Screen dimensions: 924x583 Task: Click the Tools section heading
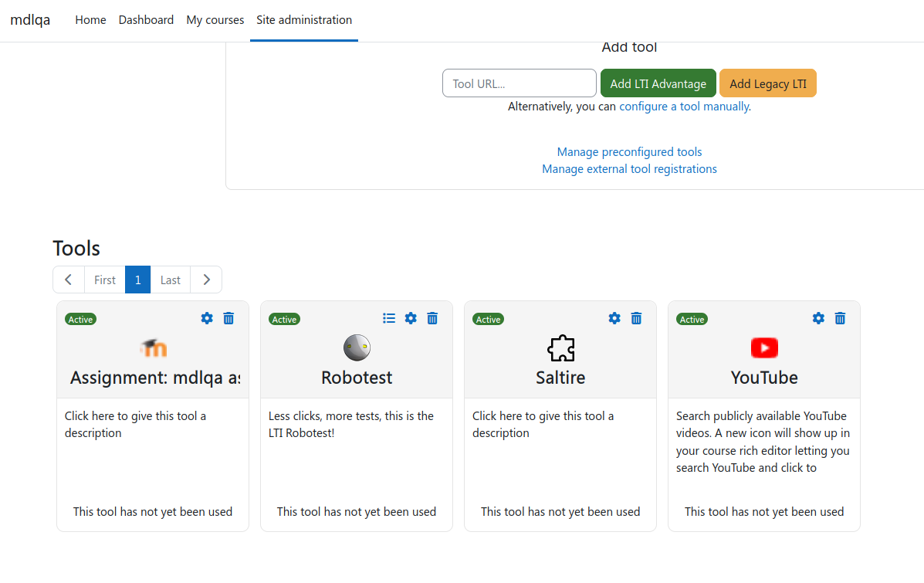point(76,248)
